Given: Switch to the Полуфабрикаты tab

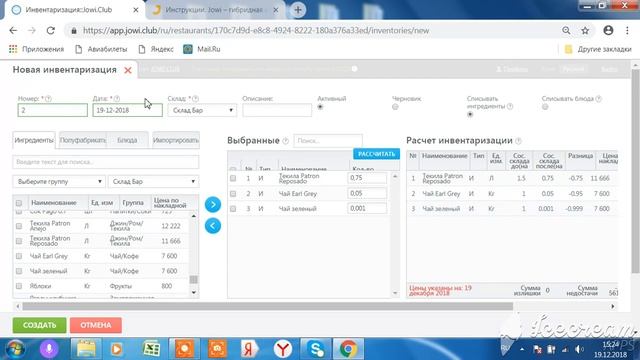Looking at the screenshot, I should (x=83, y=140).
